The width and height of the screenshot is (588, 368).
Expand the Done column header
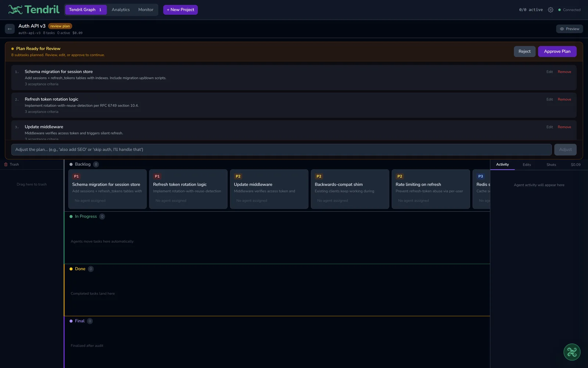pyautogui.click(x=80, y=269)
